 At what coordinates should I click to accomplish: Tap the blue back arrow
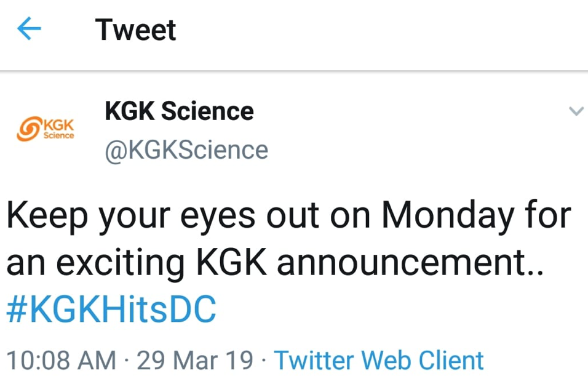pos(29,29)
